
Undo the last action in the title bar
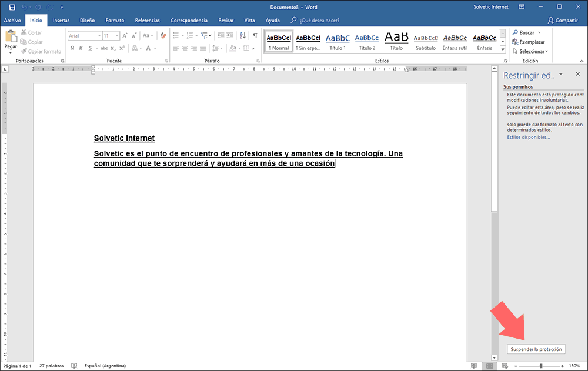[24, 7]
